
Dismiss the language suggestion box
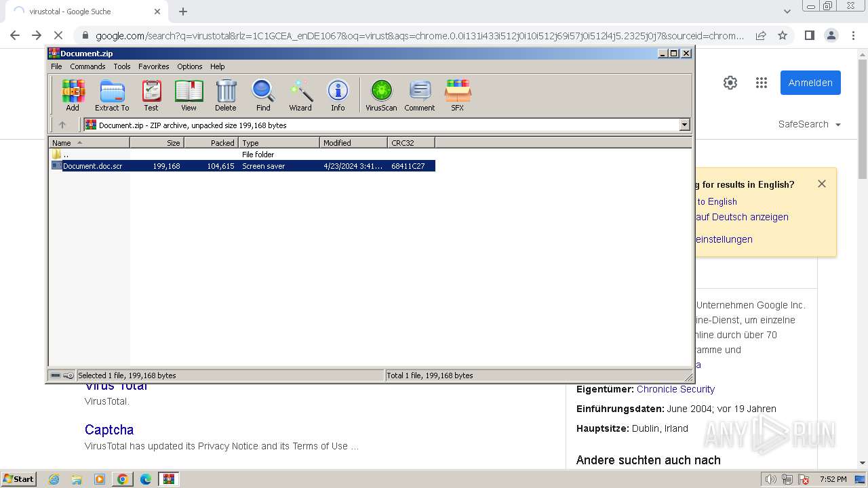tap(822, 184)
